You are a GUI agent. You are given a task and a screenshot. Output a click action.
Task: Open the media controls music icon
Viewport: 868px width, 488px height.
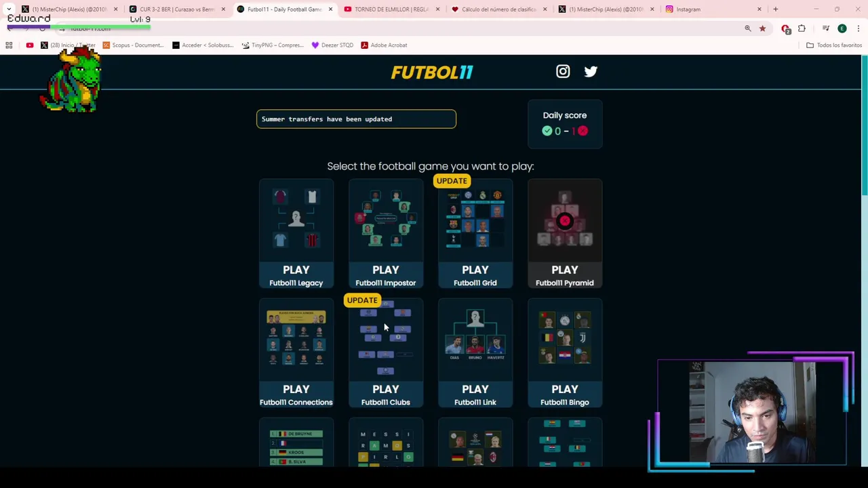click(826, 28)
